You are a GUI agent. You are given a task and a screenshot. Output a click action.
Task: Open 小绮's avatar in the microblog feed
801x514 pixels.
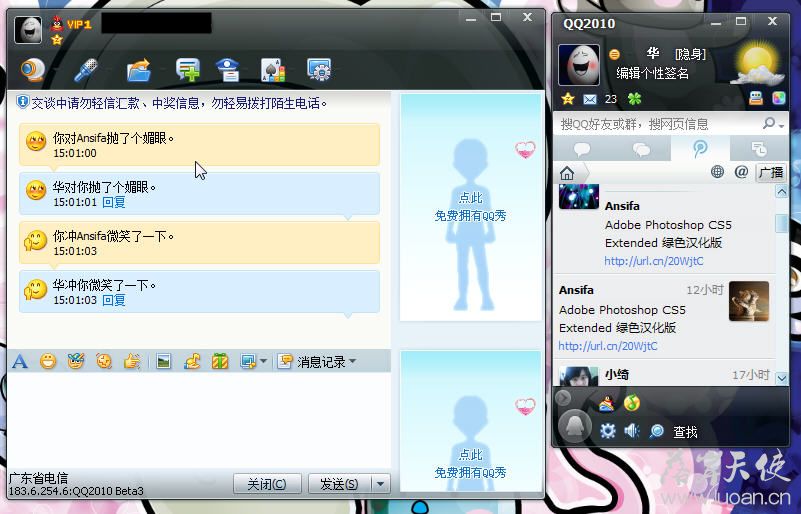pyautogui.click(x=579, y=376)
